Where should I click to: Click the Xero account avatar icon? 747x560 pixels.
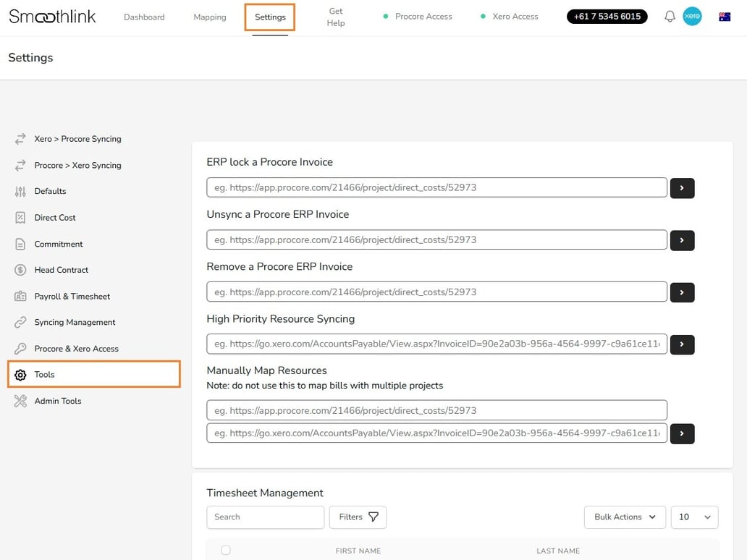tap(692, 15)
